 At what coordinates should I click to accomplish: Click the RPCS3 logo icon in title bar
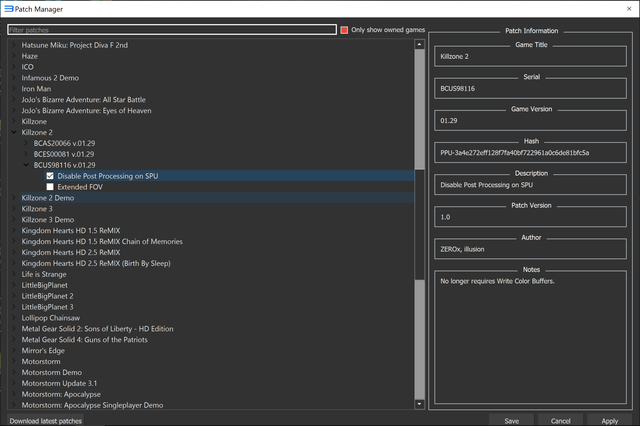click(x=9, y=9)
